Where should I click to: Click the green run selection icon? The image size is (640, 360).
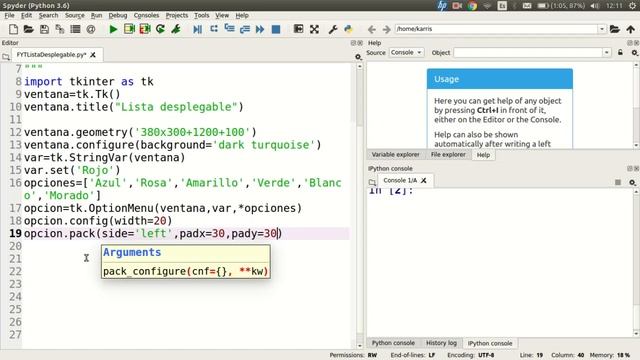click(x=176, y=29)
